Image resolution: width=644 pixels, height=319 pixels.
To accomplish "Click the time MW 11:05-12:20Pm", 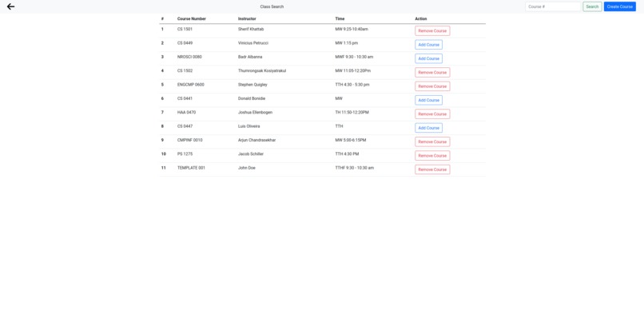I will (353, 70).
